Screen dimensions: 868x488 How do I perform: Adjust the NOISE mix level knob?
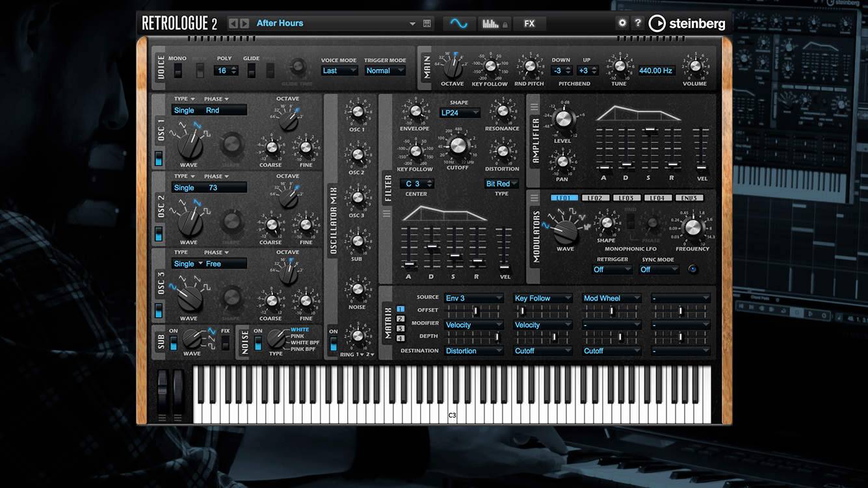click(x=357, y=289)
